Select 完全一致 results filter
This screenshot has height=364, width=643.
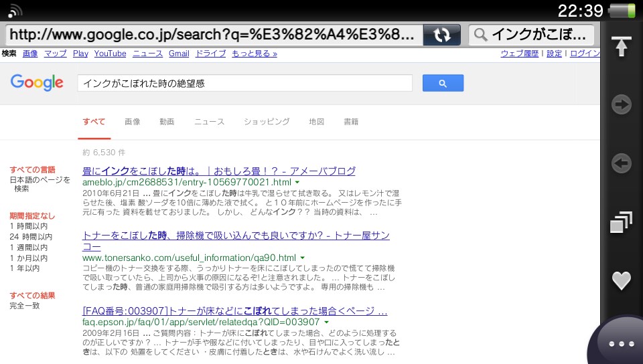(25, 305)
